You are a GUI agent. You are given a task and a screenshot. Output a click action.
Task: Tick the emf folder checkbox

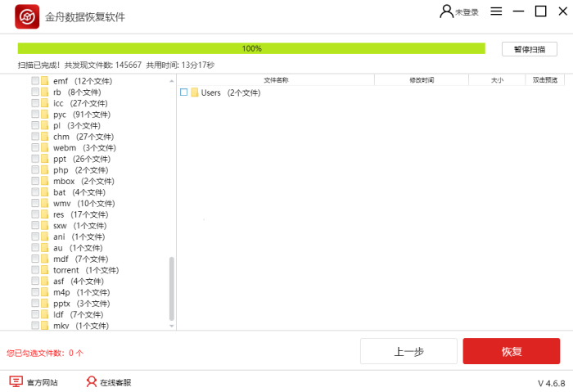(x=35, y=81)
